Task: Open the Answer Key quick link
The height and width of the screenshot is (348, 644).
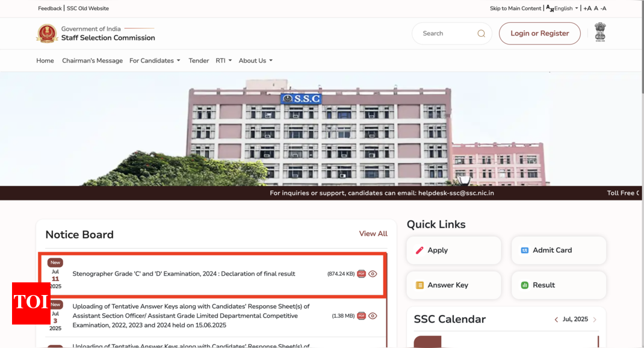Action: pos(454,285)
